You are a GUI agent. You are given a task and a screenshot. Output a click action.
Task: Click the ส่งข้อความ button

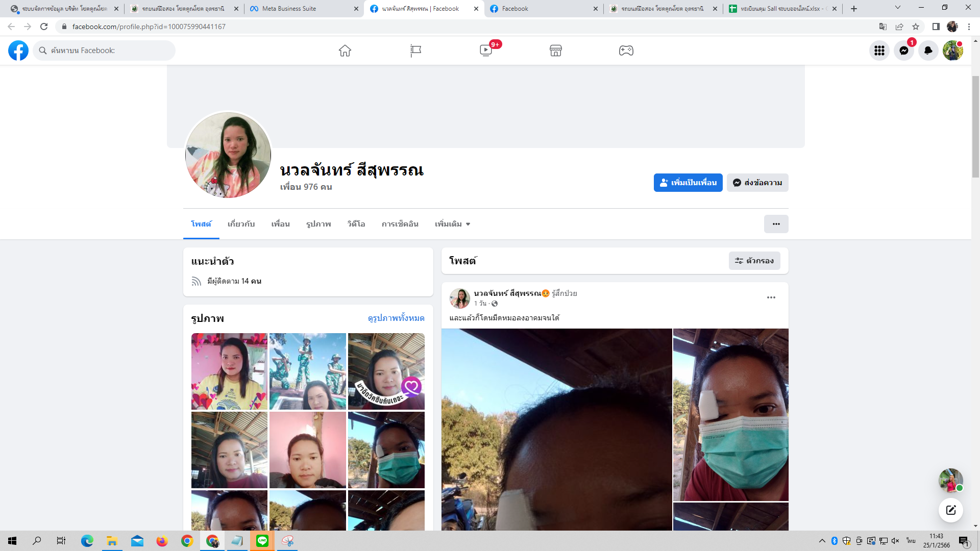(x=757, y=183)
